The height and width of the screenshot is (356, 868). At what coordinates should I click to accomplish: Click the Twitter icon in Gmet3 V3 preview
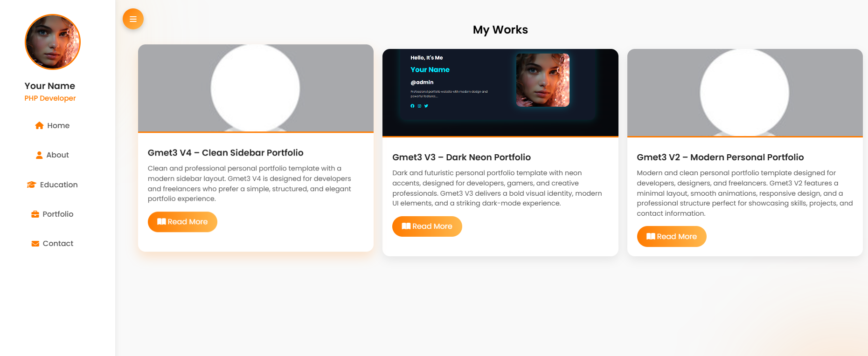(426, 106)
